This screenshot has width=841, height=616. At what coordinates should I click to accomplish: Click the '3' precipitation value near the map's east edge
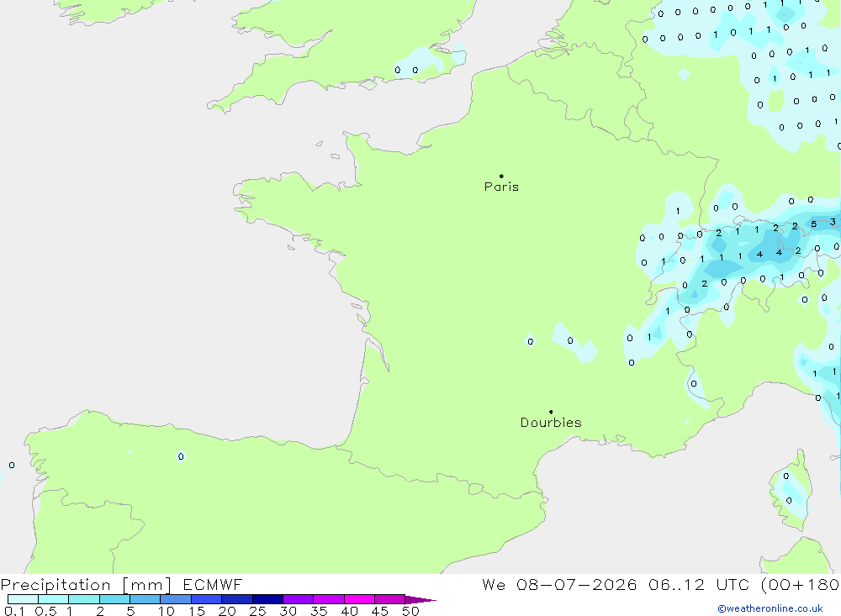(x=833, y=221)
